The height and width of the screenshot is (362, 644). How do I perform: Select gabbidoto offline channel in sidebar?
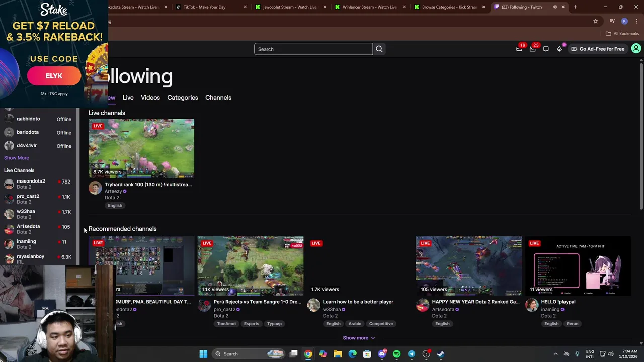point(38,119)
